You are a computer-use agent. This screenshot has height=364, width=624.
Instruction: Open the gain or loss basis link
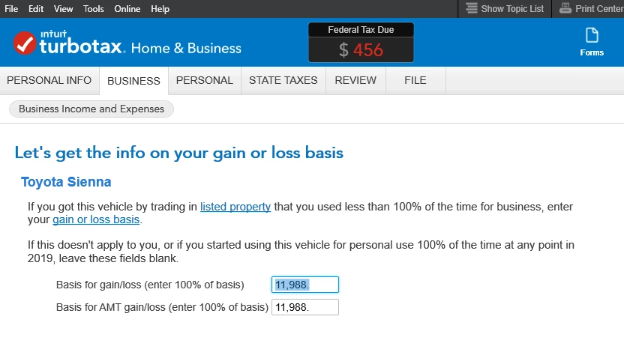click(96, 219)
